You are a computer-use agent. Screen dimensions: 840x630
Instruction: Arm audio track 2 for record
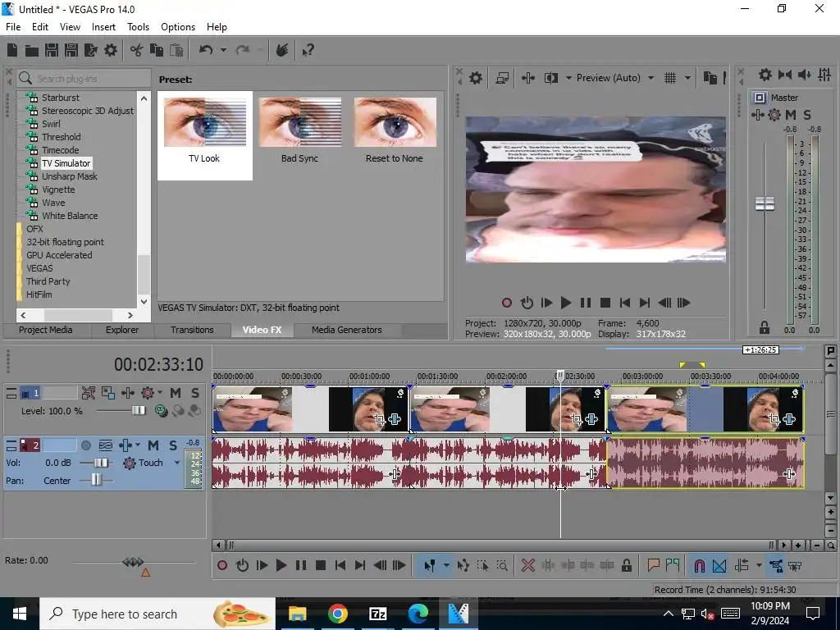click(x=85, y=445)
